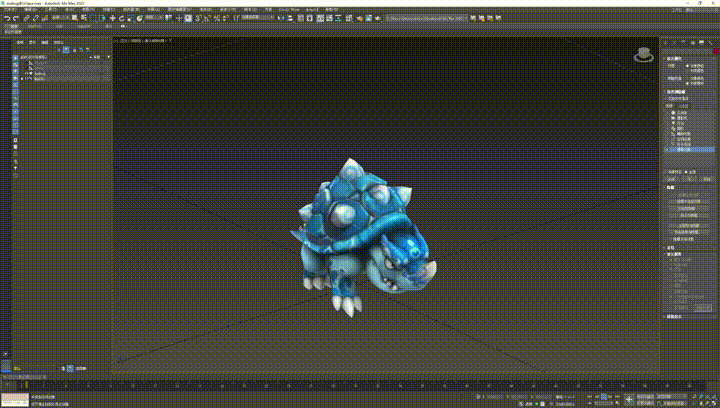Screen dimensions: 720x408
Task: Open the File menu
Action: [x=9, y=10]
